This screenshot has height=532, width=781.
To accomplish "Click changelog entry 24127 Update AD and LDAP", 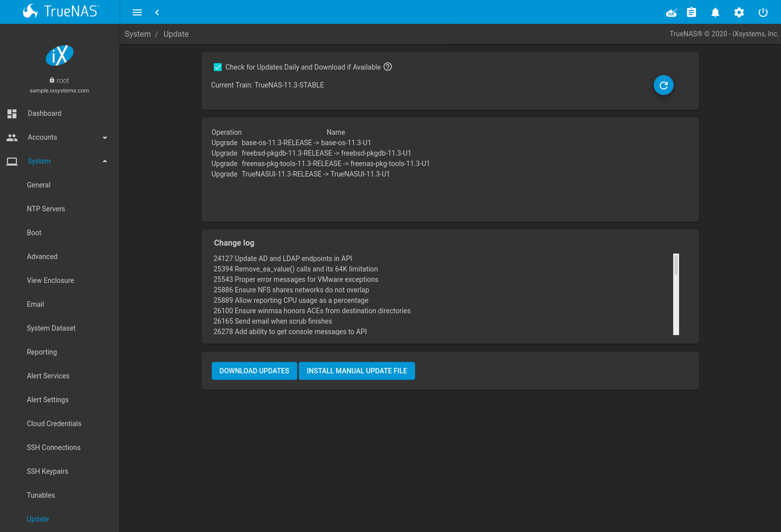I will 283,259.
